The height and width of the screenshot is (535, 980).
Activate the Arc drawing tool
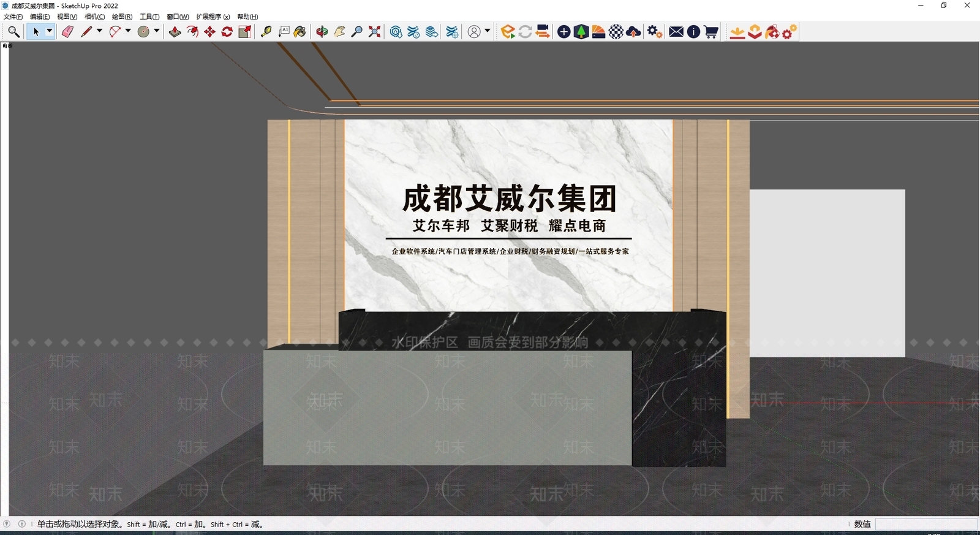[x=115, y=32]
